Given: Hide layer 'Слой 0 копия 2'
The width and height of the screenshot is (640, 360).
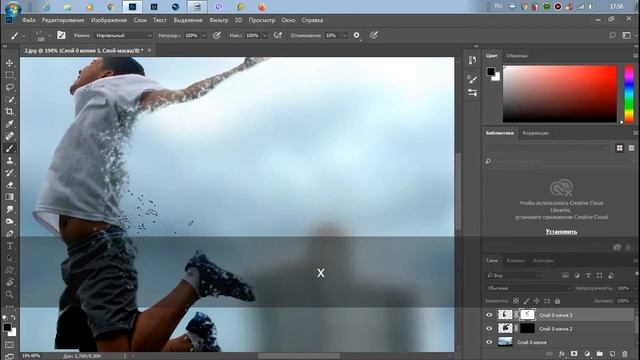Looking at the screenshot, I should [x=489, y=329].
